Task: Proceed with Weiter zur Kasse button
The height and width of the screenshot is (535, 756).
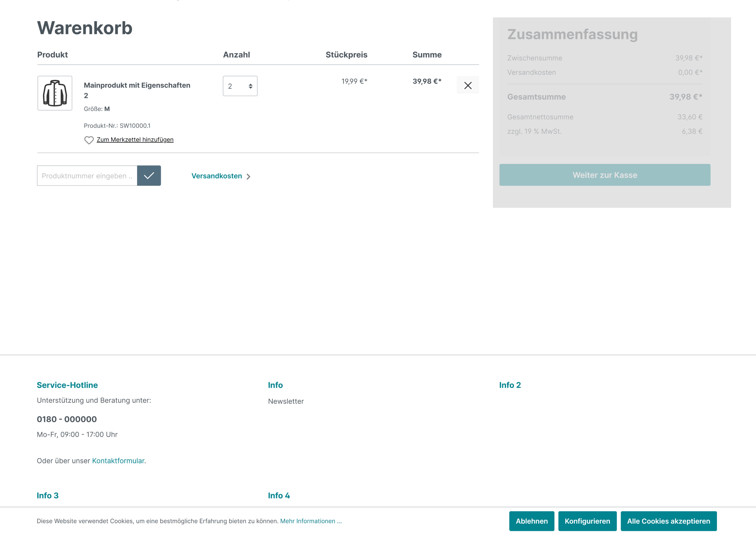Action: pos(605,175)
